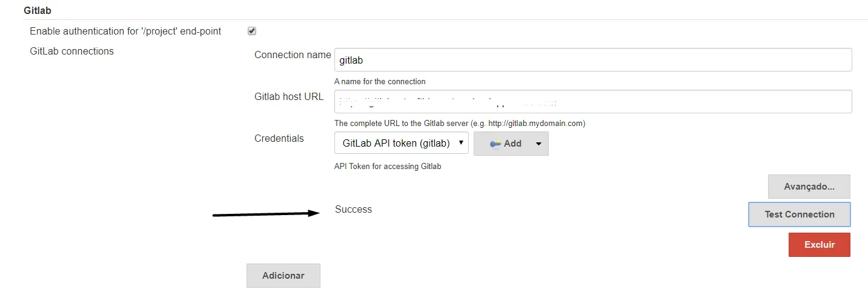Viewport: 868px width, 289px height.
Task: Open the GitLab API token credentials dropdown
Action: 401,144
